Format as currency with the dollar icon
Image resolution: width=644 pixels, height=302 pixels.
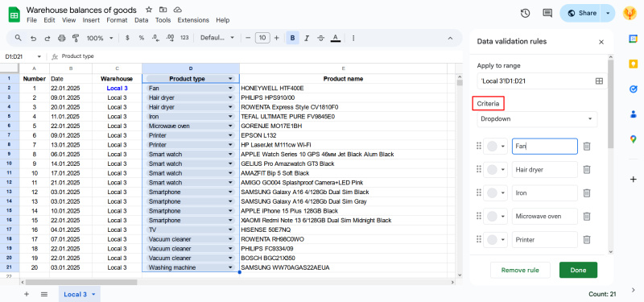127,38
